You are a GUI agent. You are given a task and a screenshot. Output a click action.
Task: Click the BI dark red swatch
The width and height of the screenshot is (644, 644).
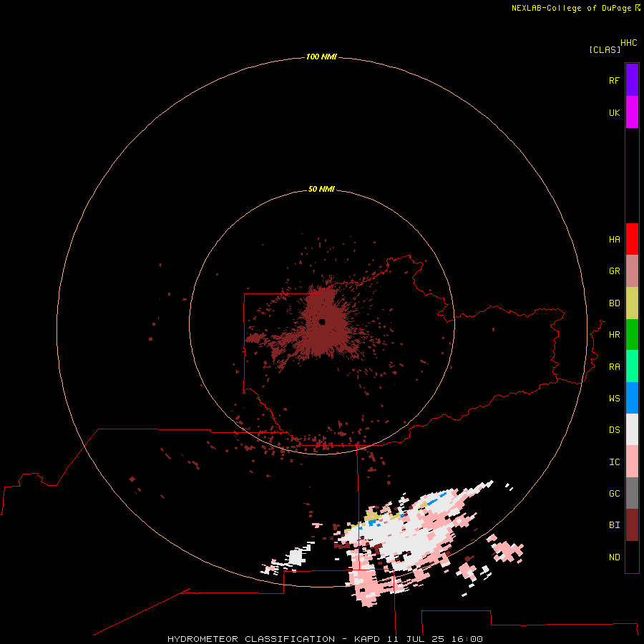click(632, 525)
